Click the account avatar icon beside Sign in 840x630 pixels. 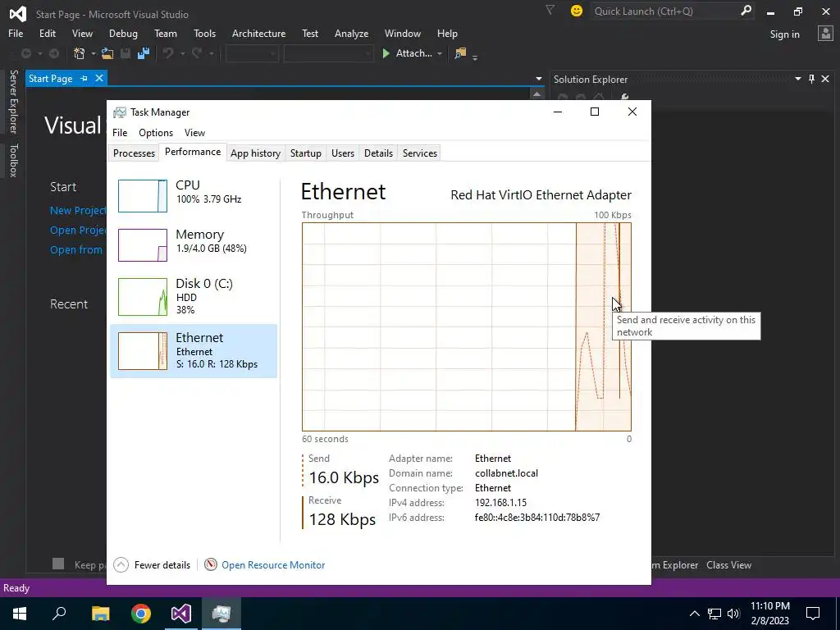coord(825,33)
